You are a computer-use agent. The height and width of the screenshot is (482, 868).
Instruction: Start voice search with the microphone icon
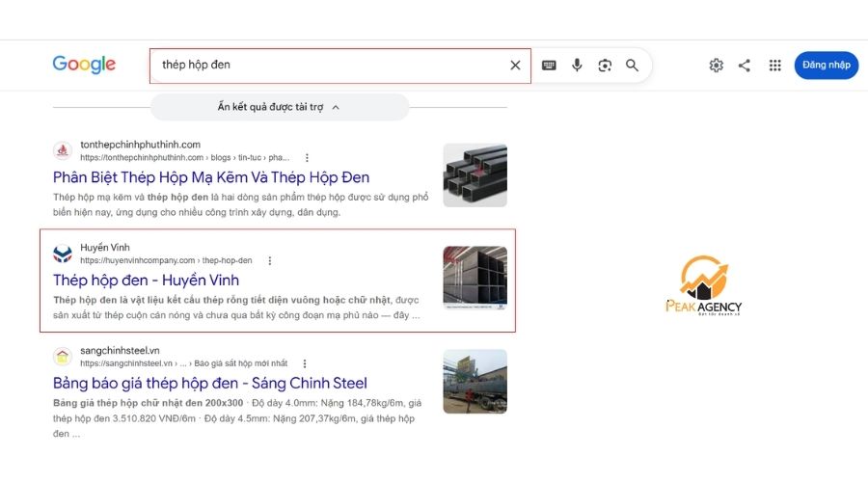click(577, 66)
